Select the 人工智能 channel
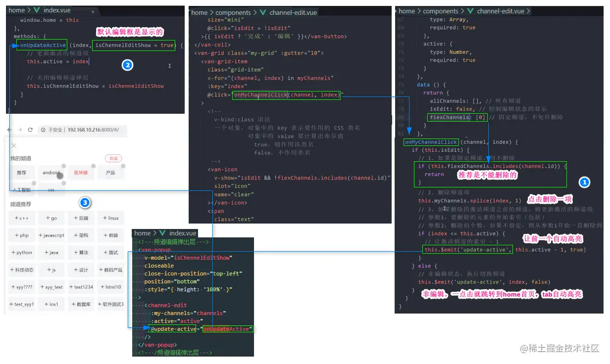Viewport: 610px width, 364px height. click(x=21, y=189)
